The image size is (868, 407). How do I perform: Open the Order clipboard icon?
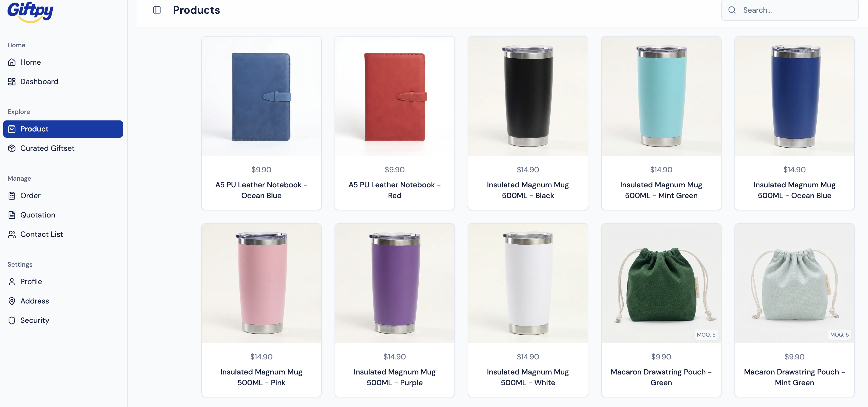click(x=12, y=196)
